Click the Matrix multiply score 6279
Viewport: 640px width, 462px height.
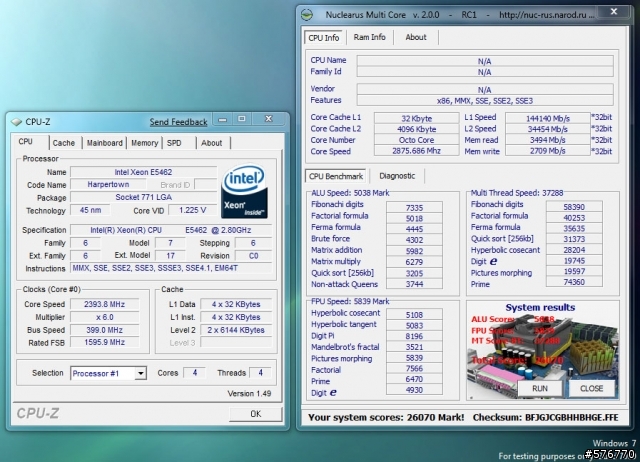414,262
